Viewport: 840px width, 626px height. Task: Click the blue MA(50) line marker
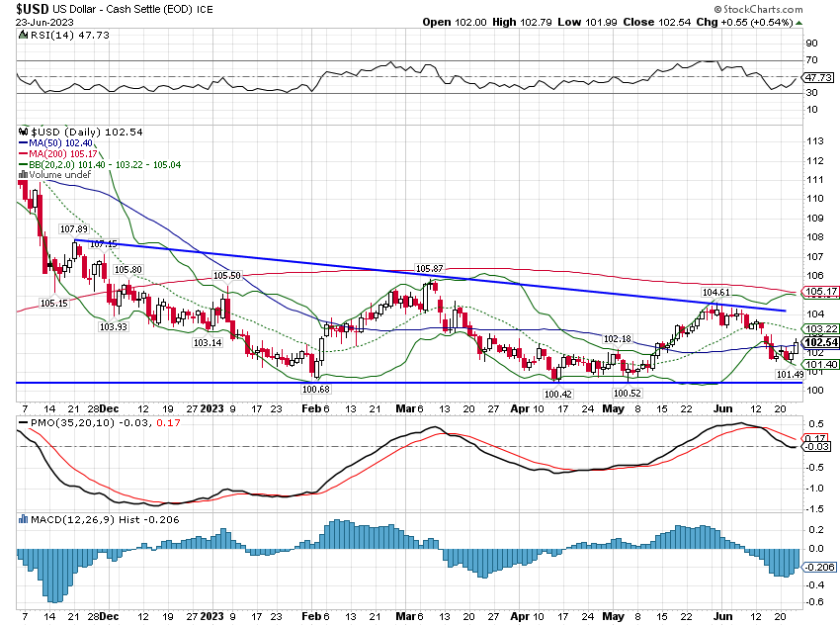22,142
